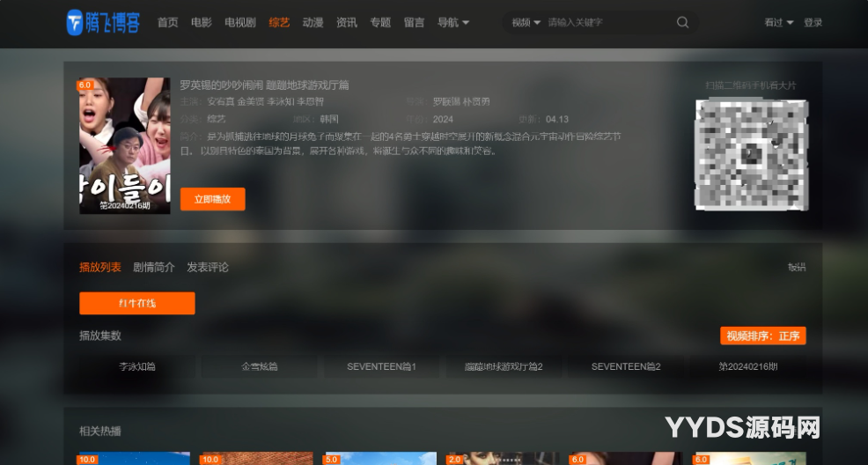Toggle video sort order 视频排序:正序
Screen dimensions: 868x465
[x=762, y=336]
